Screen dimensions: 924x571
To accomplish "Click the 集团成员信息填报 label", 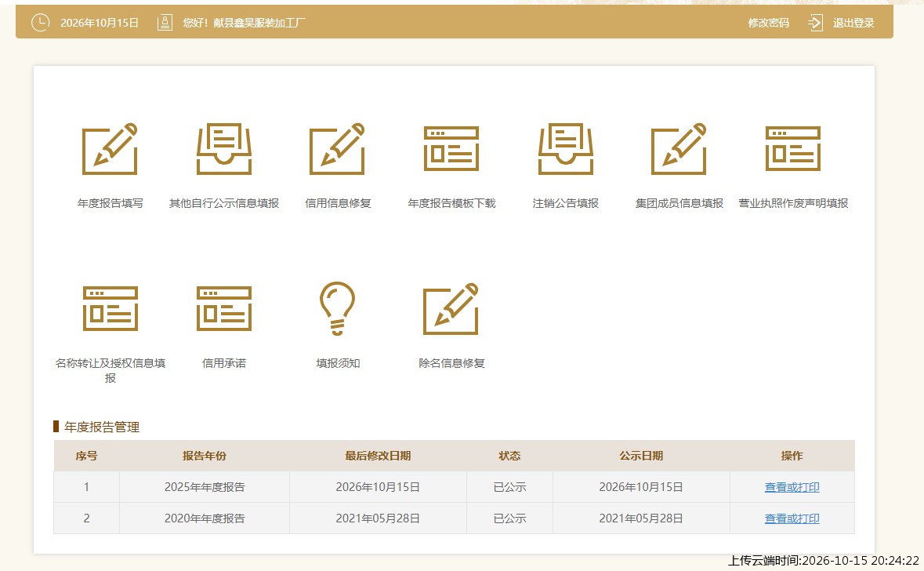I will (679, 203).
